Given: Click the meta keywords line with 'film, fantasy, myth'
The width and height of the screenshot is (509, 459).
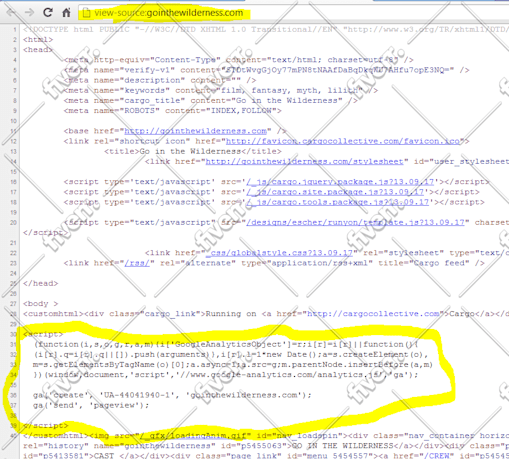Looking at the screenshot, I should [x=221, y=90].
